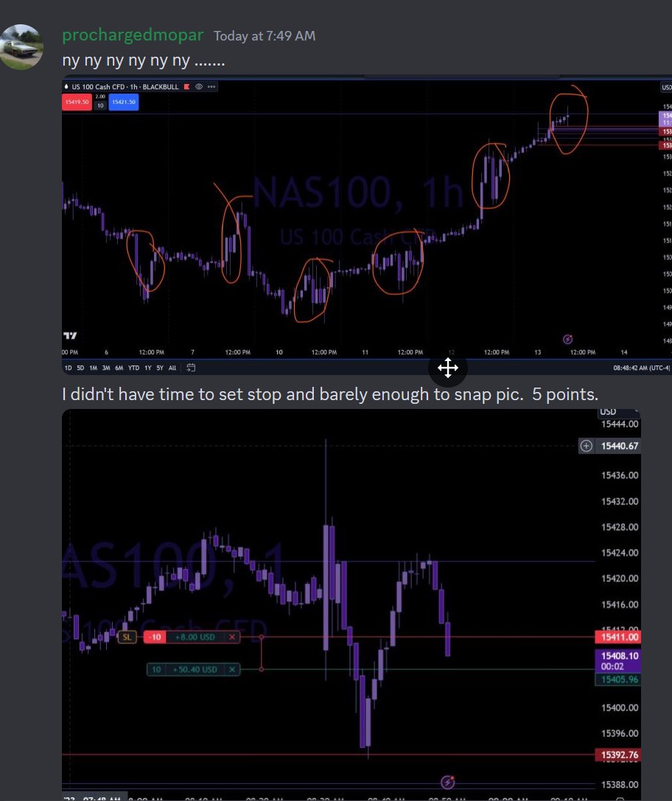Click the quantity field showing 10
This screenshot has height=801, width=672.
101,106
